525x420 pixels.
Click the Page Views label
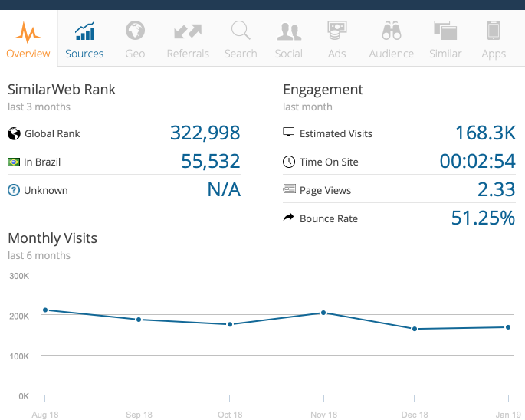point(325,191)
